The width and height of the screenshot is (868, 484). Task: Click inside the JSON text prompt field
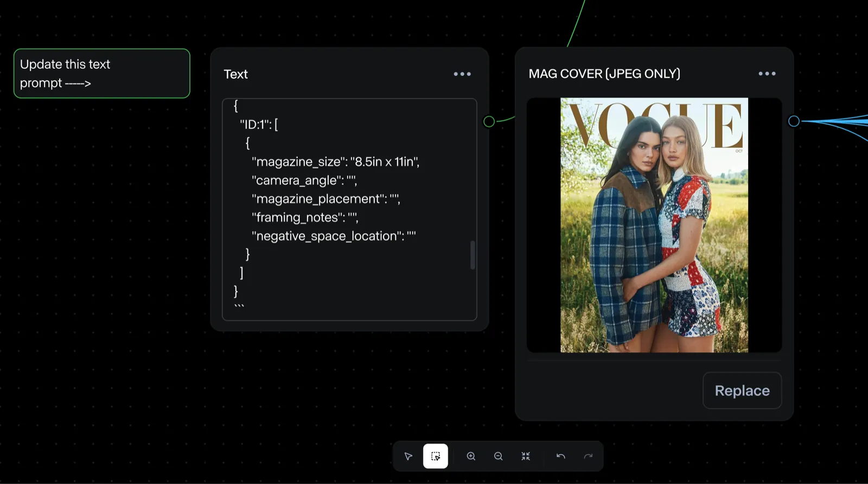349,209
